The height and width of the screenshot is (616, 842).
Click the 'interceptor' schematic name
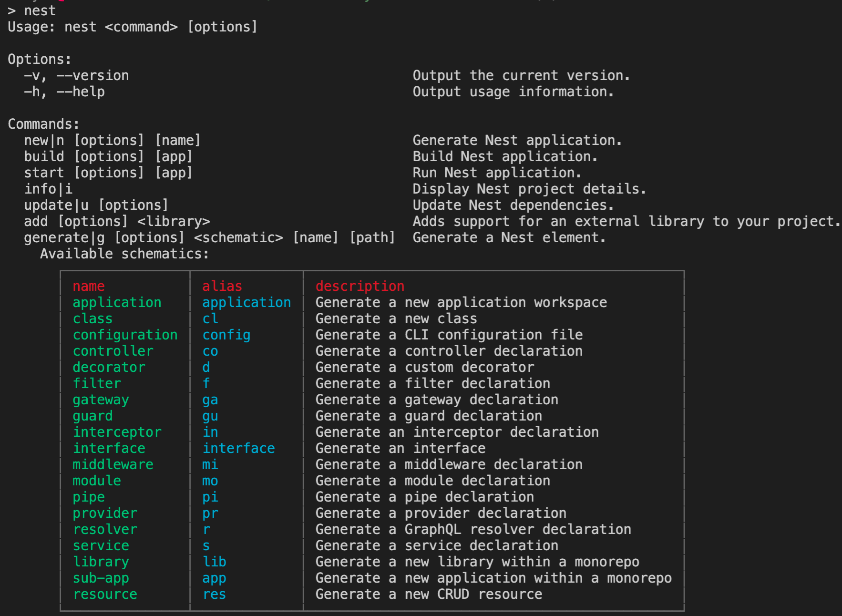(117, 432)
